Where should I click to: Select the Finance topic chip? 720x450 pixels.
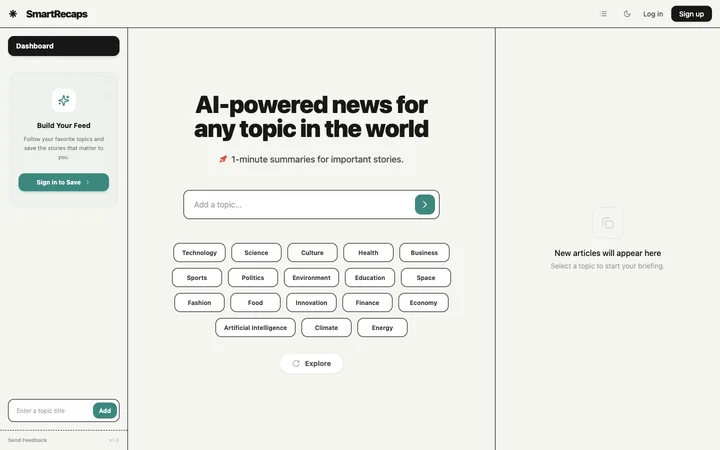coord(367,303)
